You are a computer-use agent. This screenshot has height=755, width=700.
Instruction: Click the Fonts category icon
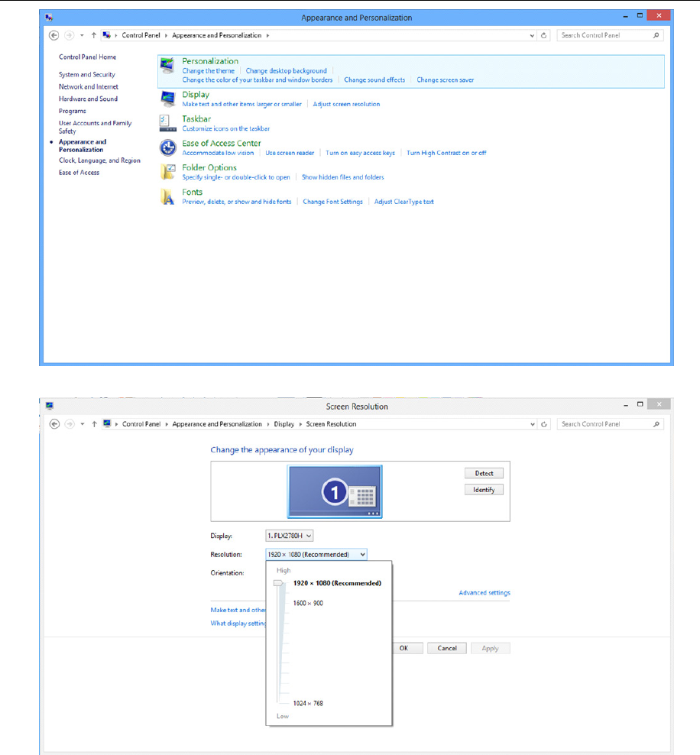coord(167,196)
